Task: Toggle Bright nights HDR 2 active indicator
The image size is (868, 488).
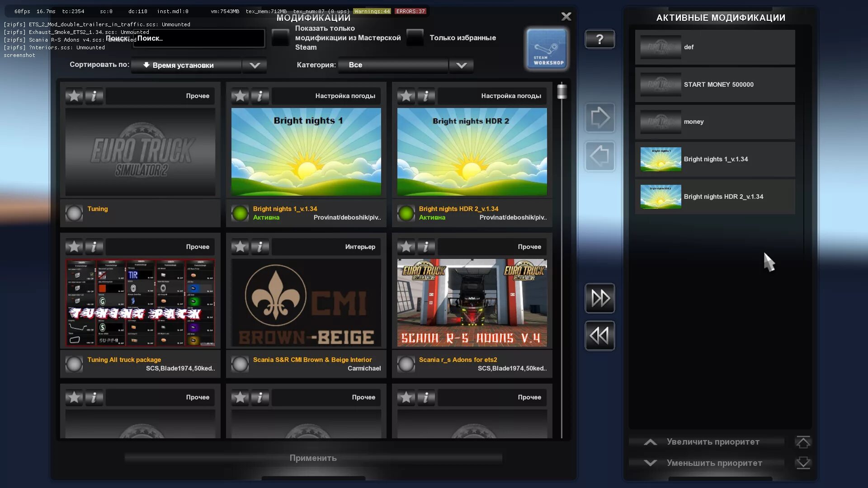Action: [406, 213]
